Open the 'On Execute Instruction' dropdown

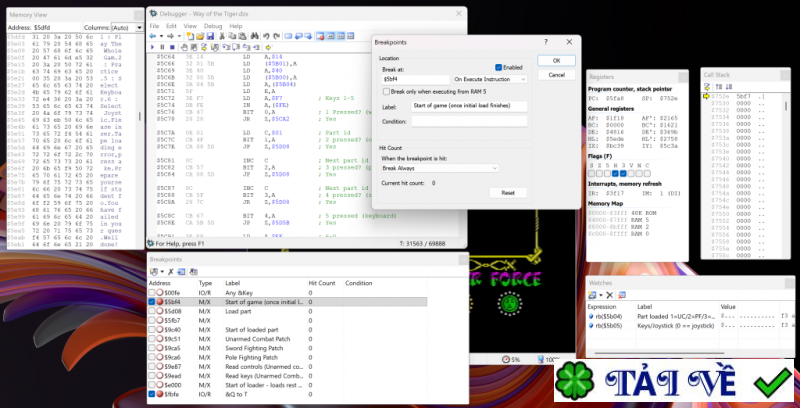[x=490, y=78]
